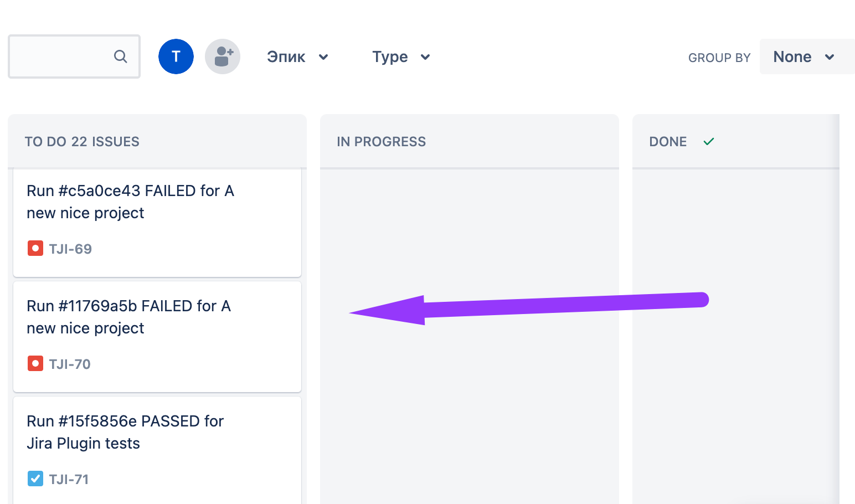Click the green checkmark beside DONE

709,142
